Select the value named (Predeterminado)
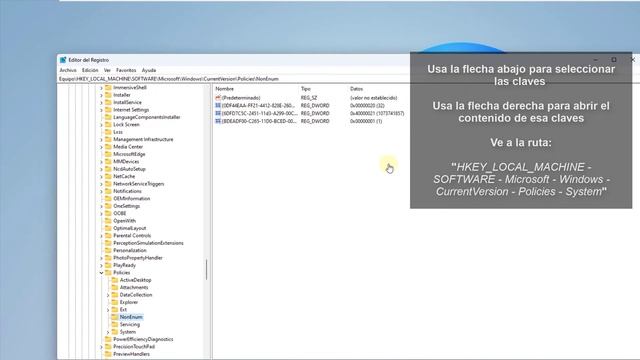This screenshot has height=360, width=640. [241, 98]
